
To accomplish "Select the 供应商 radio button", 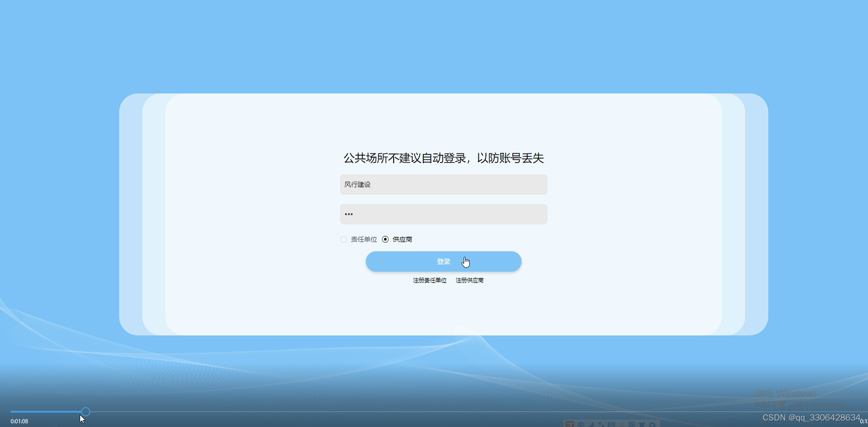I will click(386, 239).
